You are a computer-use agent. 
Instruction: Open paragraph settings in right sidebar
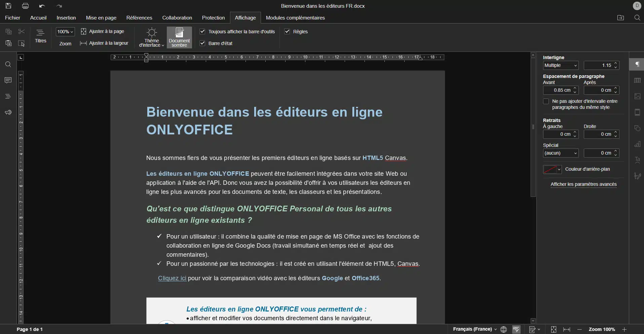point(637,65)
